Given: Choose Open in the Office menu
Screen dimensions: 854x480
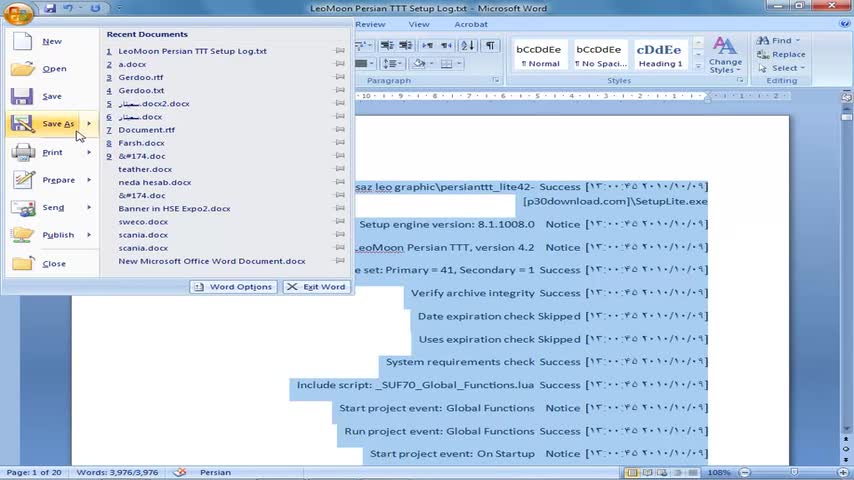Looking at the screenshot, I should pos(52,69).
